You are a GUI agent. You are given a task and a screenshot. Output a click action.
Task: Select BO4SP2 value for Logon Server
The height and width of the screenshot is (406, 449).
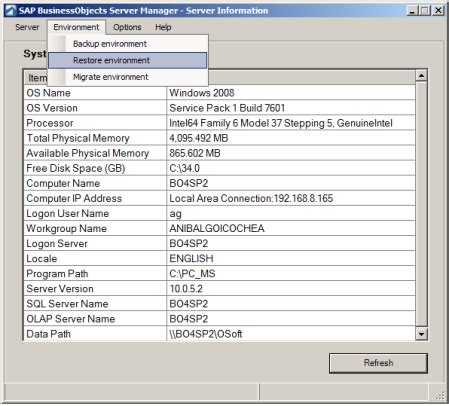click(291, 243)
